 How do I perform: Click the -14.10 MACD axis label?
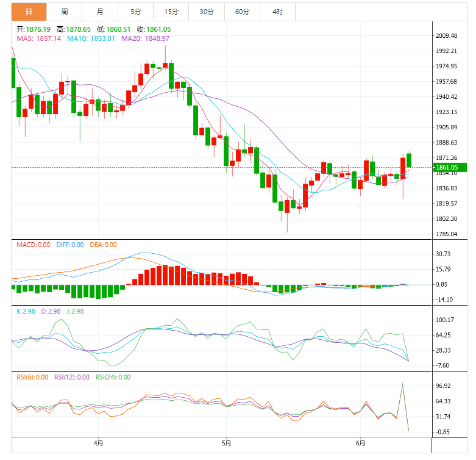pos(444,300)
